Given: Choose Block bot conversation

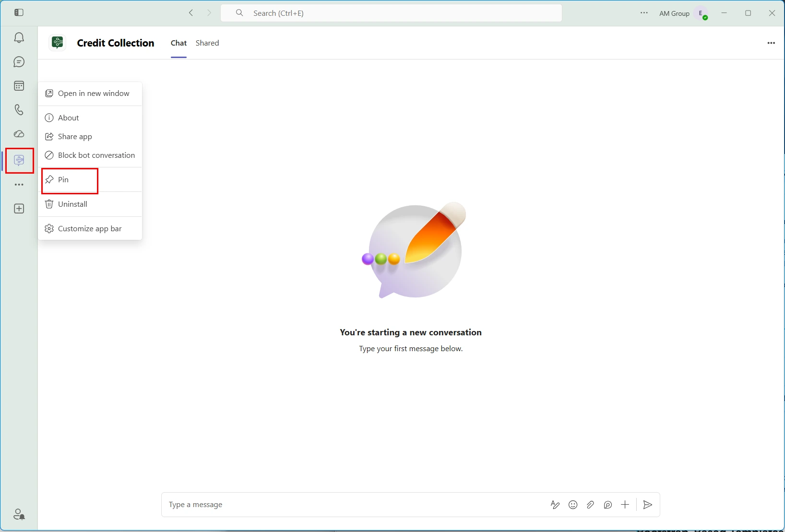Looking at the screenshot, I should coord(90,155).
